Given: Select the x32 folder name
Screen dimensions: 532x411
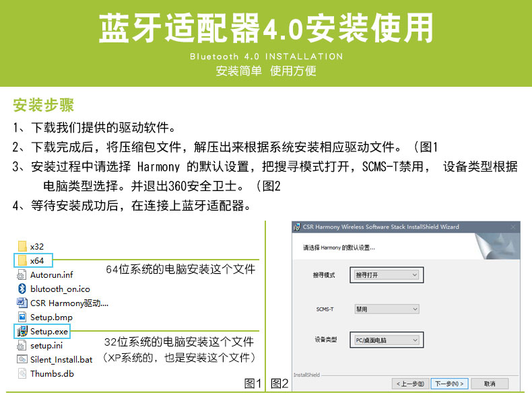Looking at the screenshot, I should [37, 247].
